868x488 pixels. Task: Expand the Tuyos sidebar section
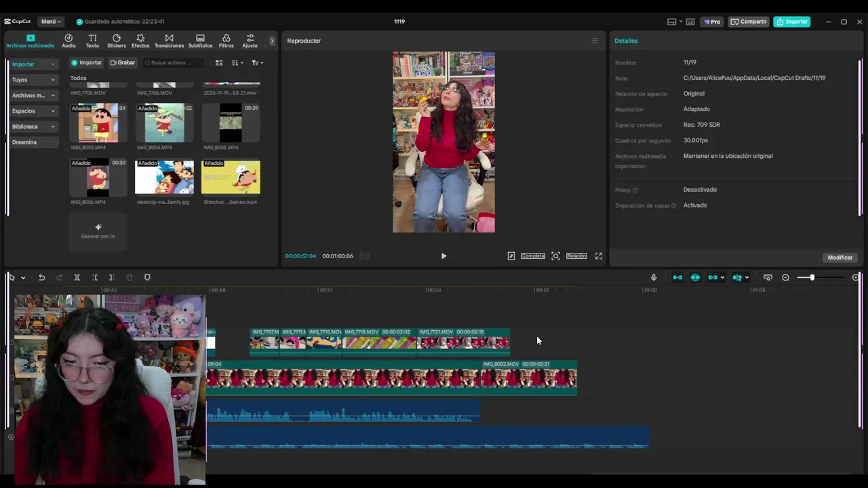(x=33, y=80)
